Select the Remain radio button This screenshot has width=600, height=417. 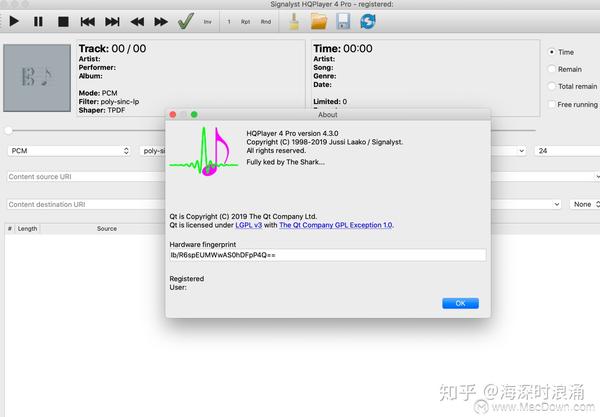[551, 69]
